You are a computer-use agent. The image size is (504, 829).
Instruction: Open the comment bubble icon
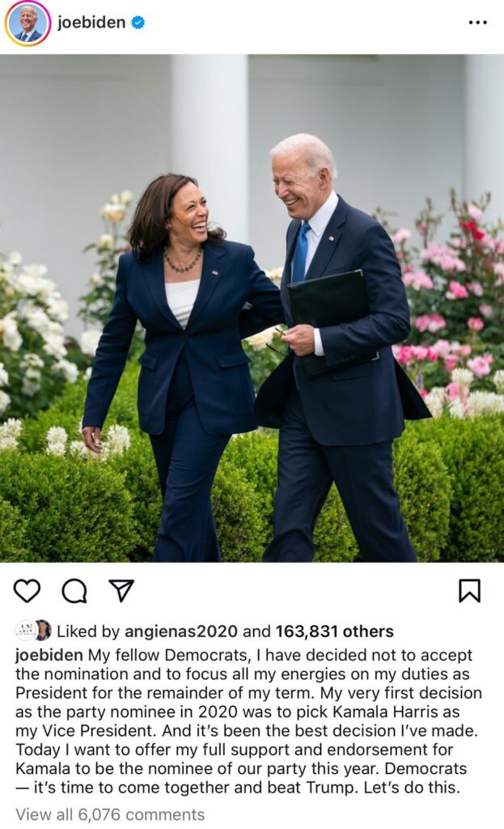74,591
